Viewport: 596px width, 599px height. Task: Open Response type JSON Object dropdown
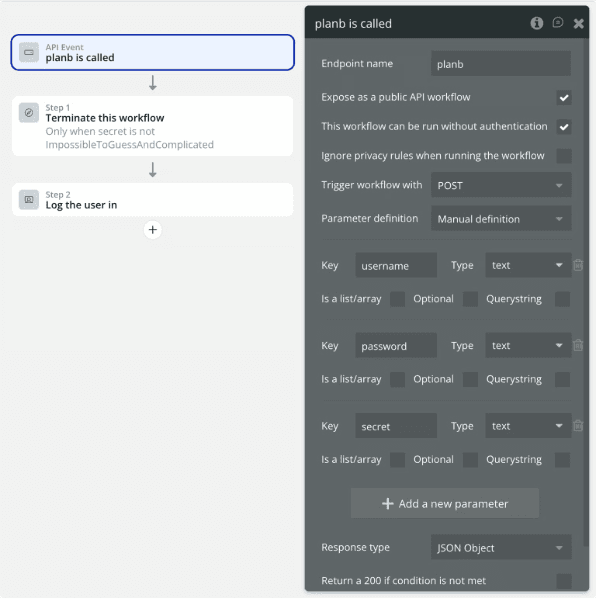pos(501,547)
